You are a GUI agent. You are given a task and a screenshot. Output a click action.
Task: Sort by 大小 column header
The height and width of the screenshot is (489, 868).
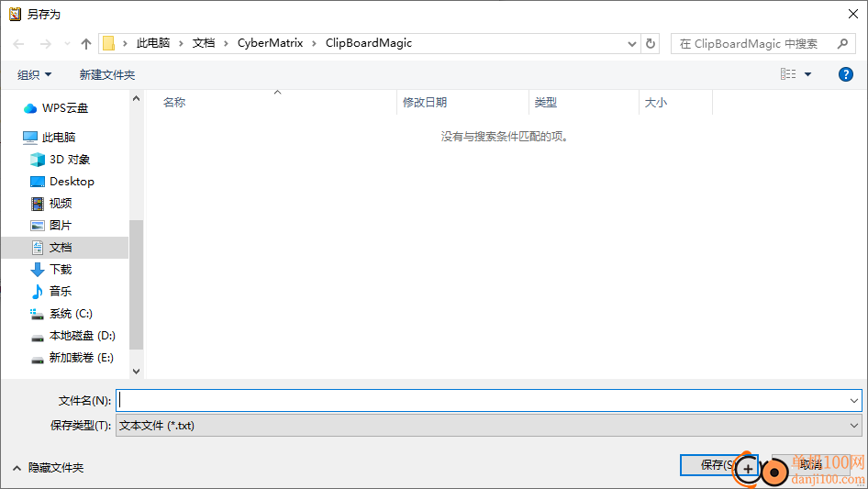(x=656, y=103)
